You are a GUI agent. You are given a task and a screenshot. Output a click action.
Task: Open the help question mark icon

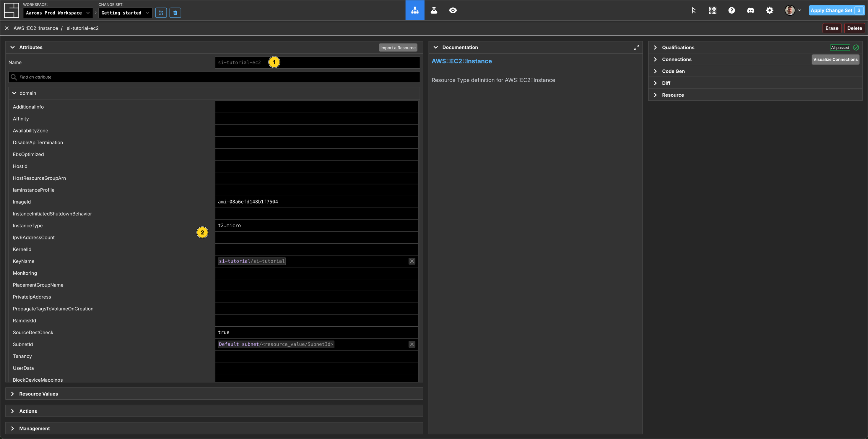click(732, 10)
